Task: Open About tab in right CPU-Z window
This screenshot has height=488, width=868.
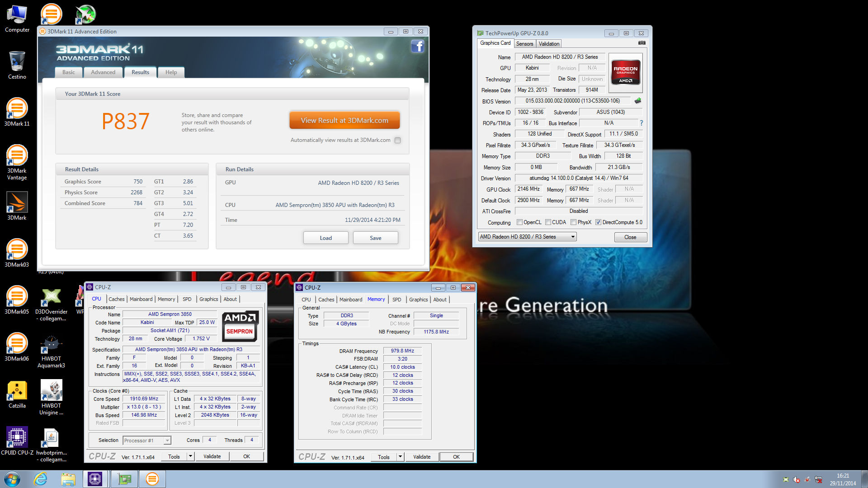Action: click(x=440, y=300)
